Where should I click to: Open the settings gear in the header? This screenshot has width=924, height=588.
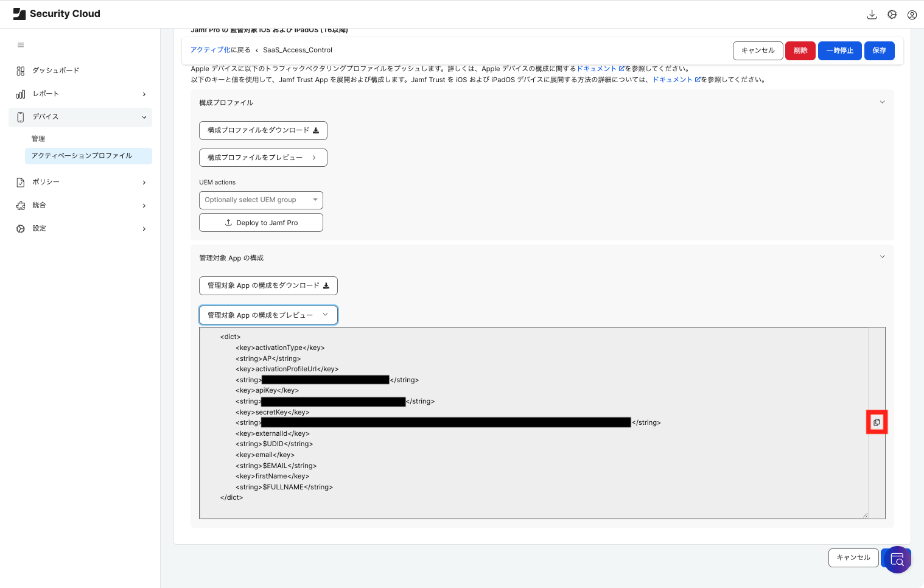(892, 15)
